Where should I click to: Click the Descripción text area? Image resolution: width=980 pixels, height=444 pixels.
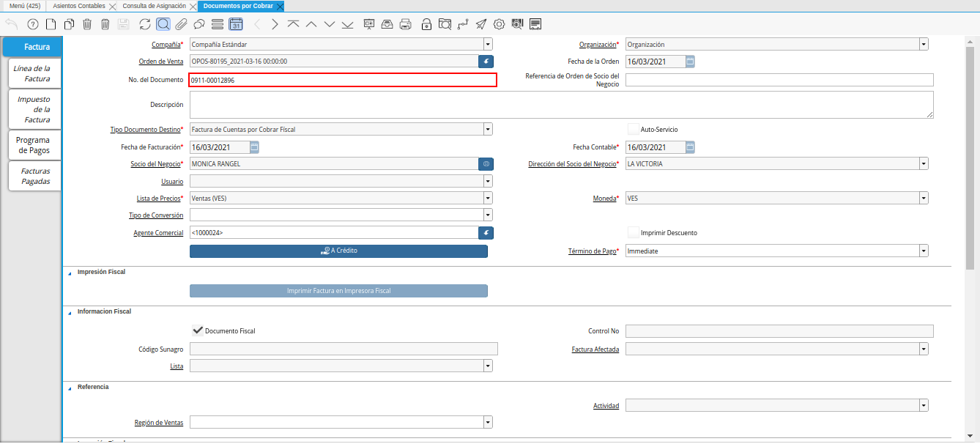[x=561, y=105]
